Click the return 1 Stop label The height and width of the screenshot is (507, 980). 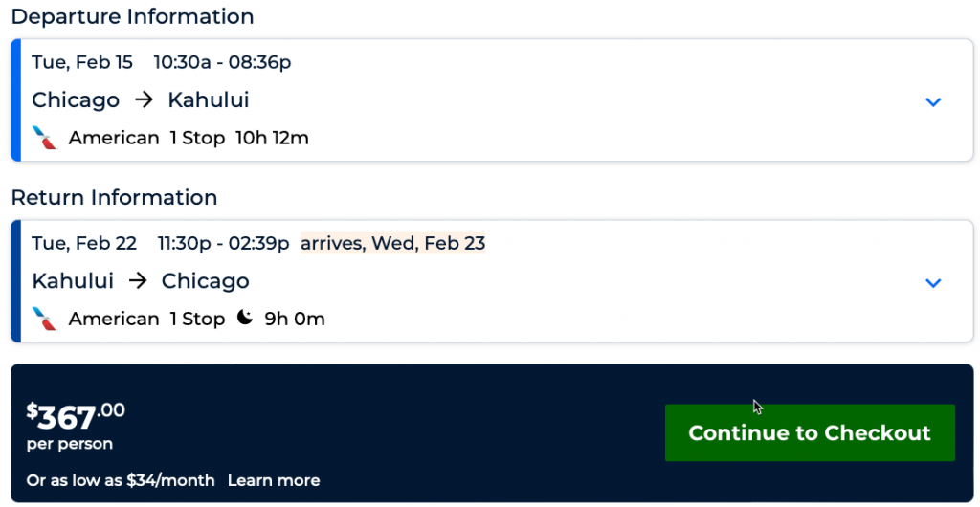pos(197,319)
